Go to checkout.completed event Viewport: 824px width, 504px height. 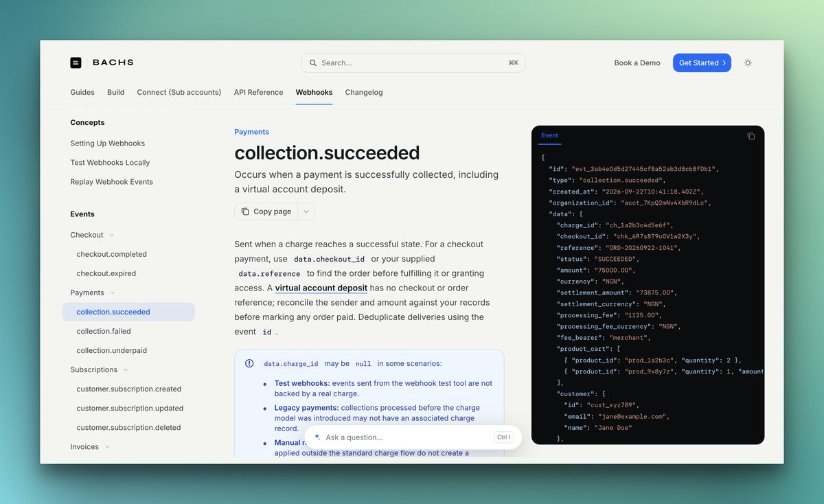(111, 254)
